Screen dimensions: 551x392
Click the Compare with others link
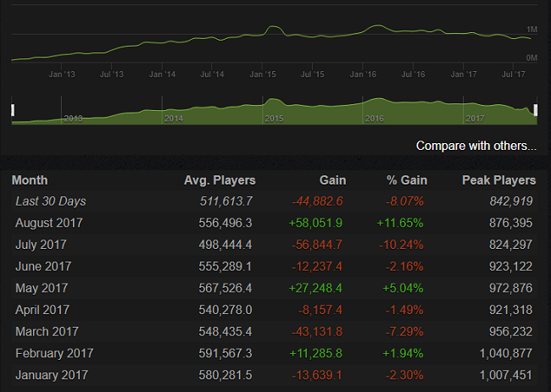click(476, 146)
